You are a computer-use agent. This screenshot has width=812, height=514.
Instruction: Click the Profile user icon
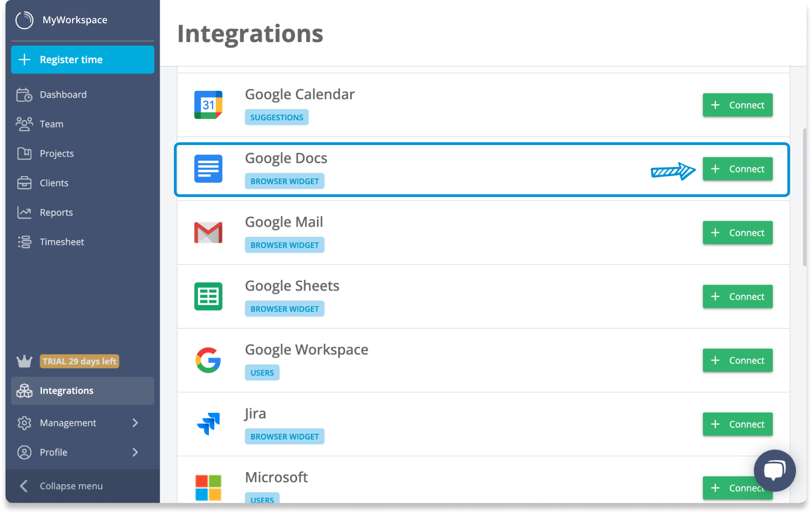24,452
